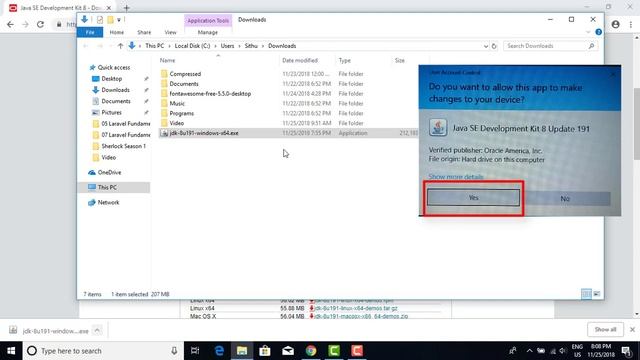This screenshot has width=640, height=360.
Task: Click the Explorer Up arrow button
Action: (120, 46)
